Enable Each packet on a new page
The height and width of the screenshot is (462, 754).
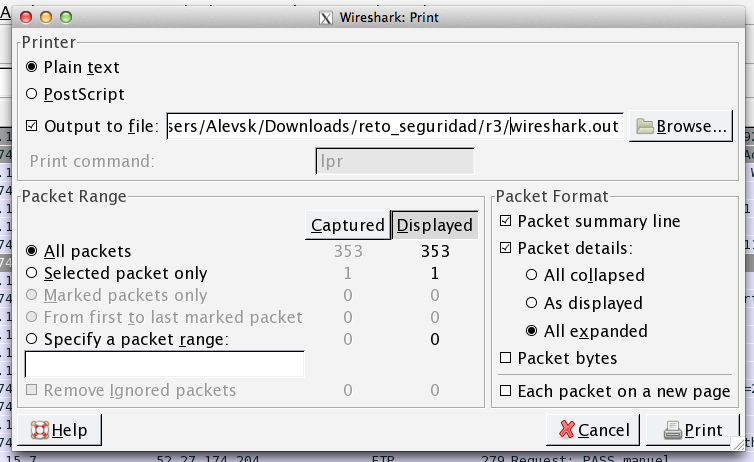pos(505,391)
